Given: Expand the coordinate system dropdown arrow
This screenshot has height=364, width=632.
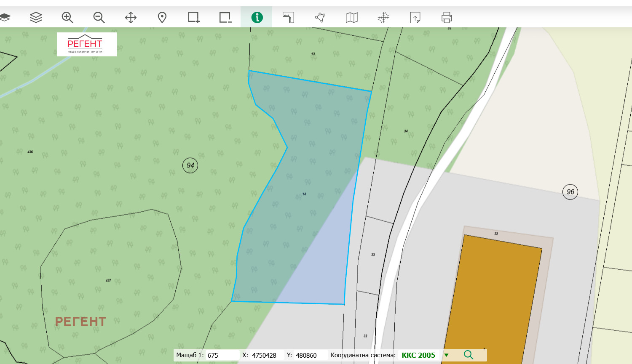Looking at the screenshot, I should pos(446,355).
